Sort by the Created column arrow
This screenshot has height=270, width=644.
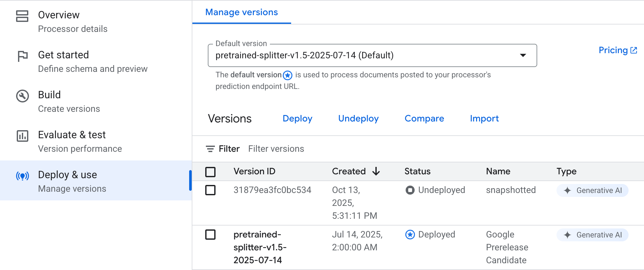[376, 171]
